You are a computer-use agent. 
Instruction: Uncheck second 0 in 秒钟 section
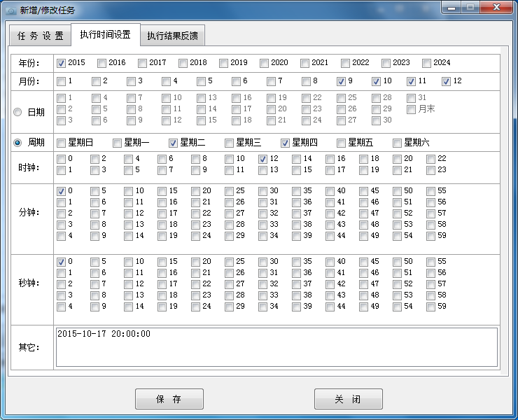click(x=61, y=262)
